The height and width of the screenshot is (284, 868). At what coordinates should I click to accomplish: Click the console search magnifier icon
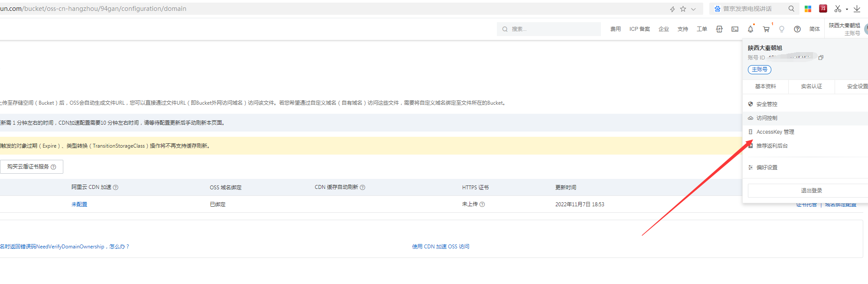pyautogui.click(x=505, y=29)
